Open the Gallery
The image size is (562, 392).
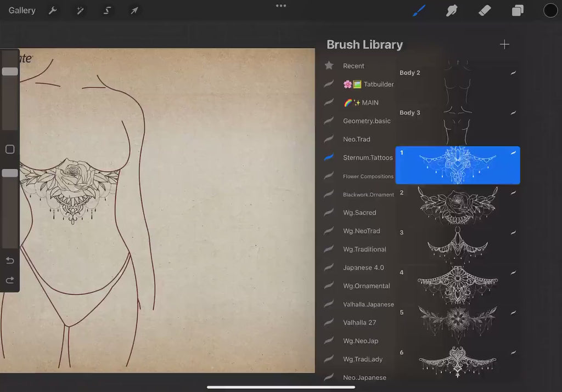point(22,10)
